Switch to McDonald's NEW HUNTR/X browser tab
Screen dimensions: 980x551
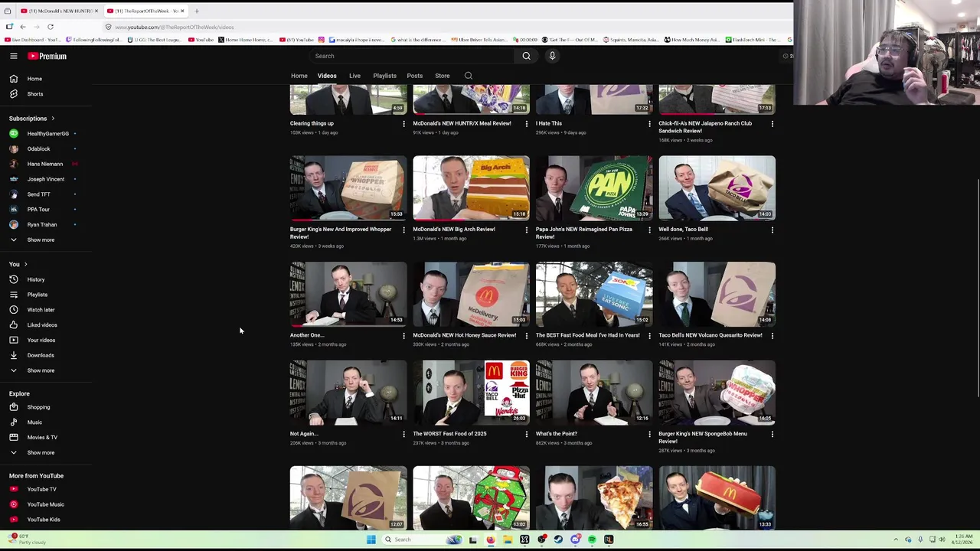pos(58,11)
